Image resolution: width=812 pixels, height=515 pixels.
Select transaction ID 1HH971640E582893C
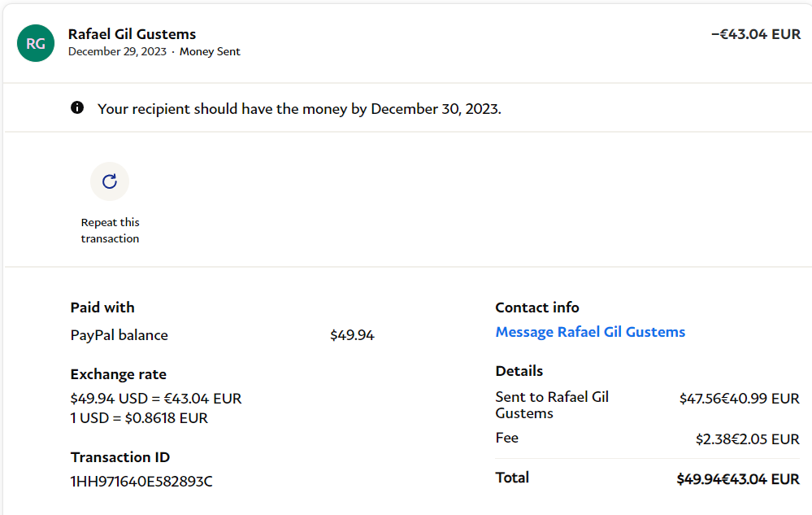141,482
